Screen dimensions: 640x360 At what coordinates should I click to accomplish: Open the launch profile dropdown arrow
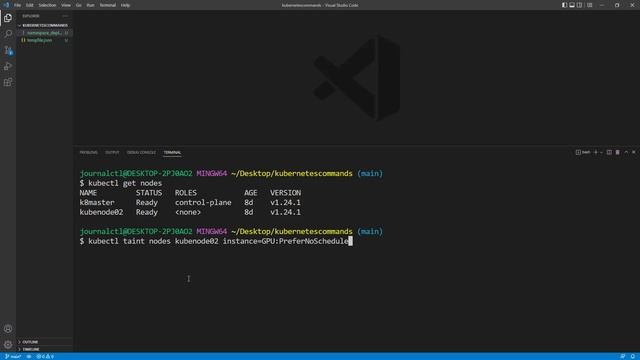click(601, 152)
